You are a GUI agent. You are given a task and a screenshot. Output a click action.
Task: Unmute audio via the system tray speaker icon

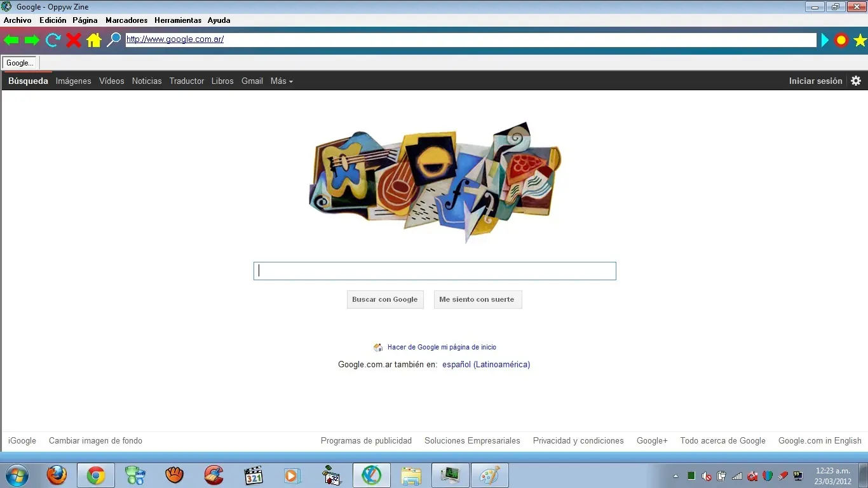coord(706,475)
